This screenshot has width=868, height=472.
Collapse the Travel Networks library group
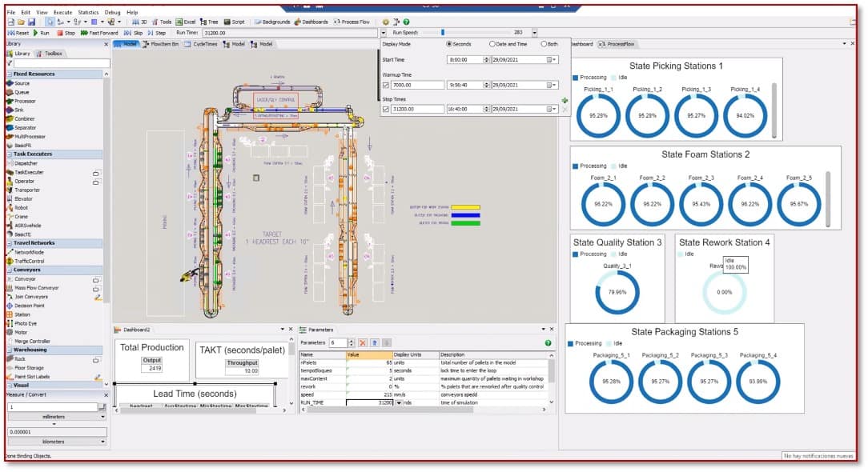[10, 243]
